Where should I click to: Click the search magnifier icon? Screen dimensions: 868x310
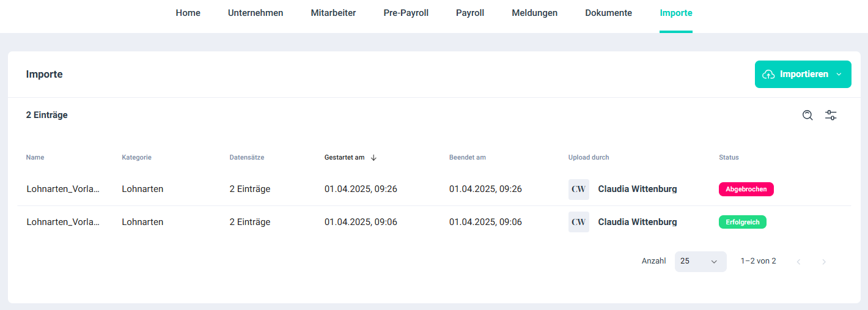click(x=807, y=115)
